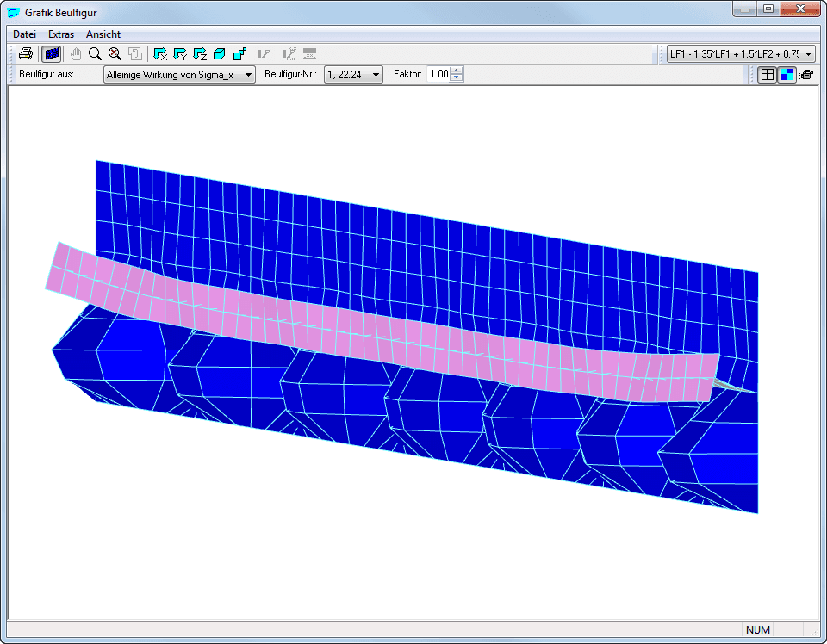Image resolution: width=827 pixels, height=644 pixels.
Task: Increase the Faktor value with up arrow
Action: [457, 71]
